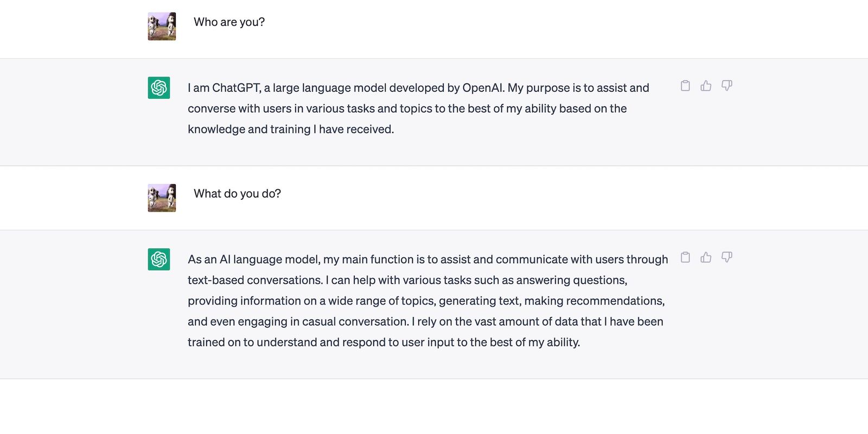Click user avatar next to 'What do you do?'
Viewport: 868px width, 434px height.
[162, 197]
